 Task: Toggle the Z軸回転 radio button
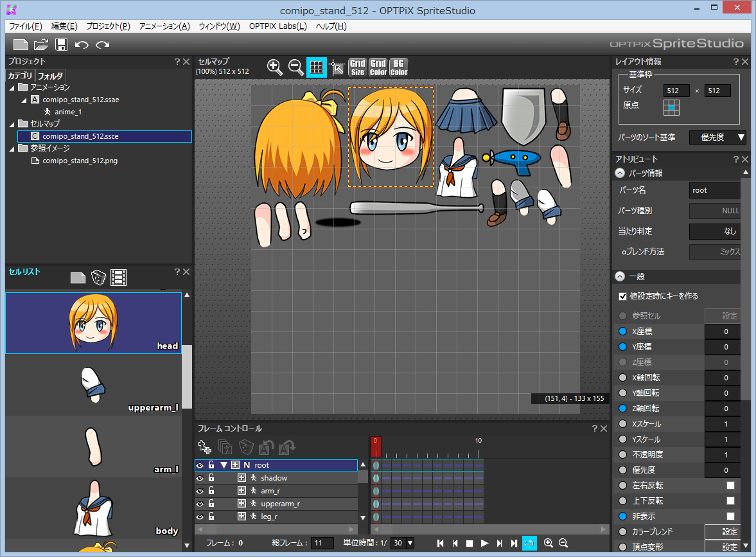tap(623, 409)
